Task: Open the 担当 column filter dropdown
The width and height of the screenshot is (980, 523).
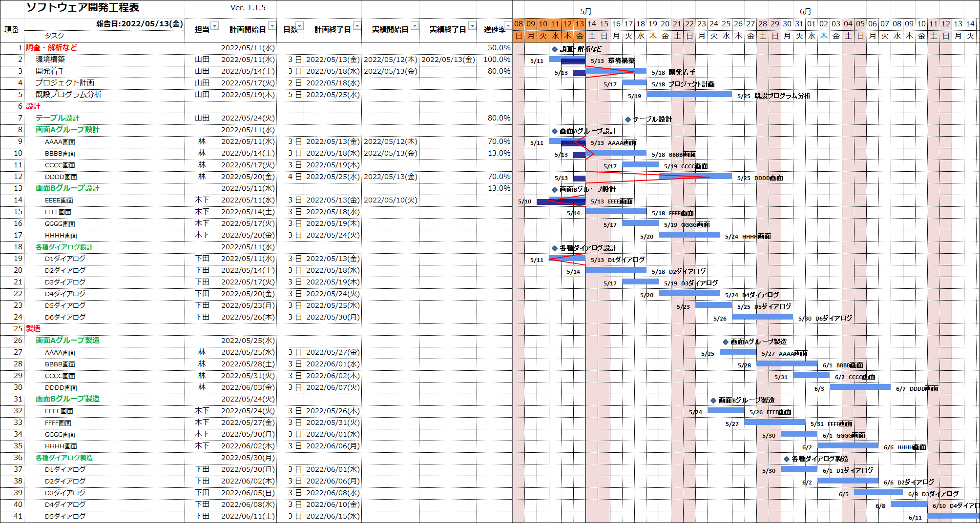Action: coord(214,26)
